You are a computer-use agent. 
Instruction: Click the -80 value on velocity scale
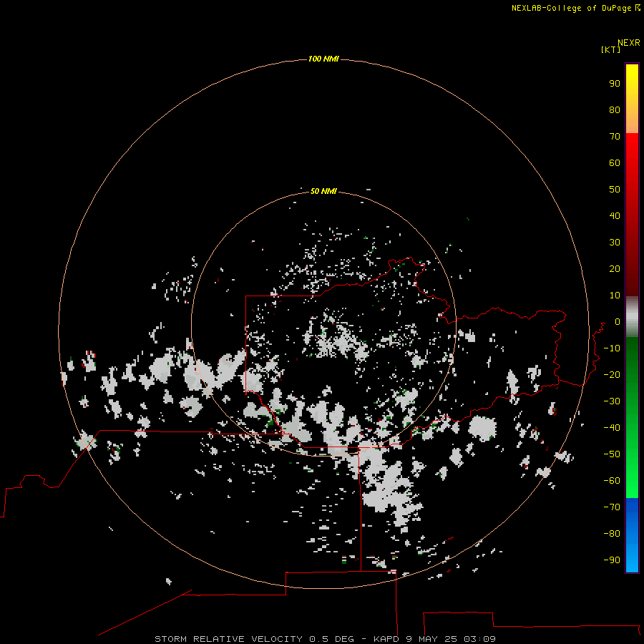click(612, 534)
